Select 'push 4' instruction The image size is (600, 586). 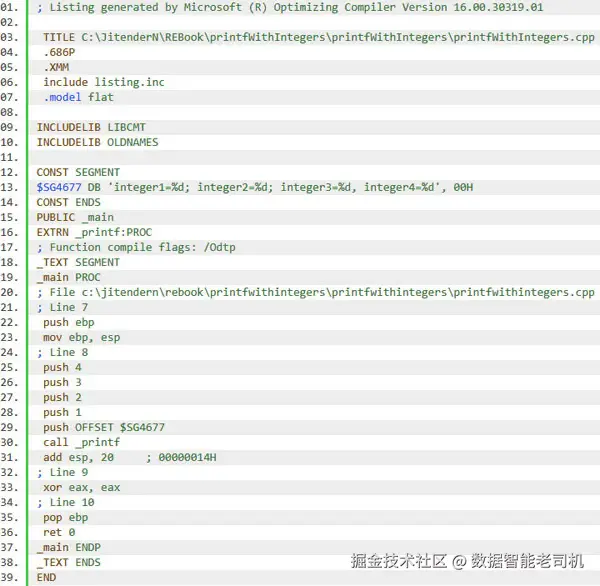point(62,367)
